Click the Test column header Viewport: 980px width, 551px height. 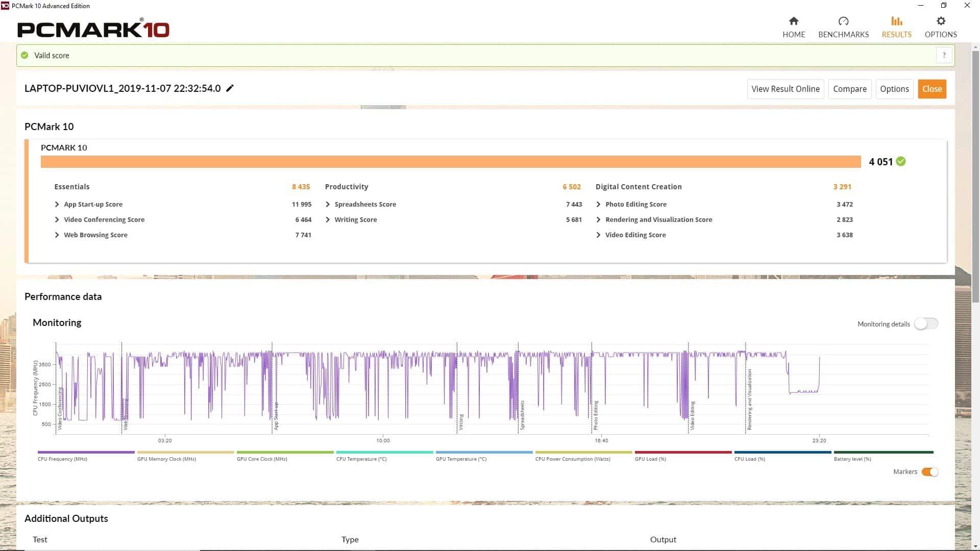pos(40,539)
